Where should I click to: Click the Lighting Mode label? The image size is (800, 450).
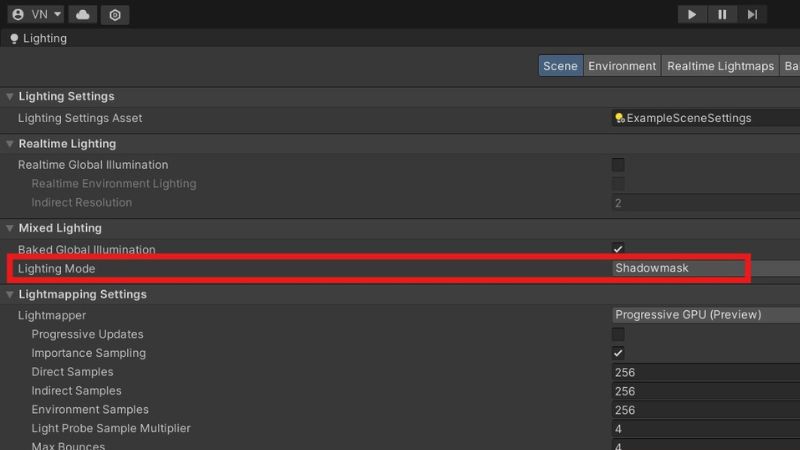pos(57,268)
